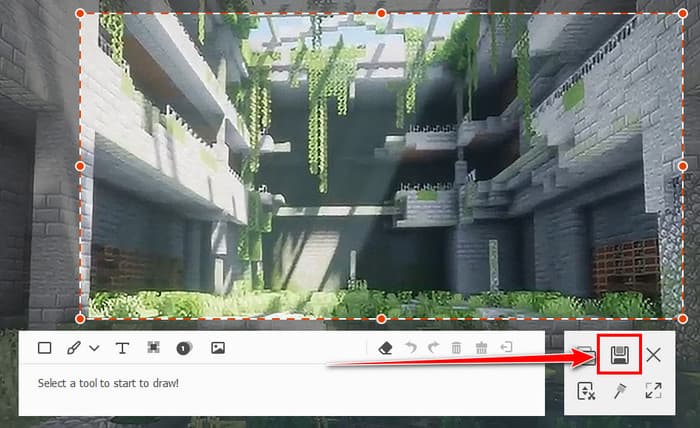Select the mosaic blur tool
Viewport: 700px width, 428px height.
tap(154, 347)
